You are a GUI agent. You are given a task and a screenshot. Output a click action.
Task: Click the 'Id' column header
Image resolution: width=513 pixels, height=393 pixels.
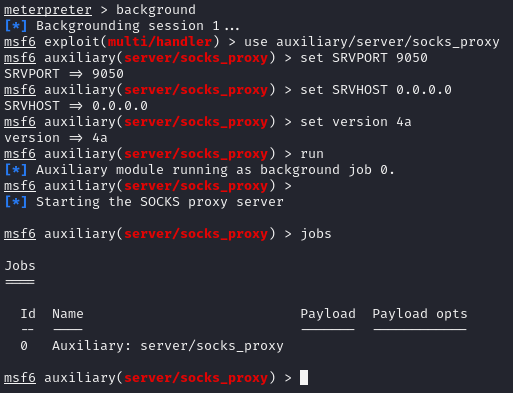(28, 314)
